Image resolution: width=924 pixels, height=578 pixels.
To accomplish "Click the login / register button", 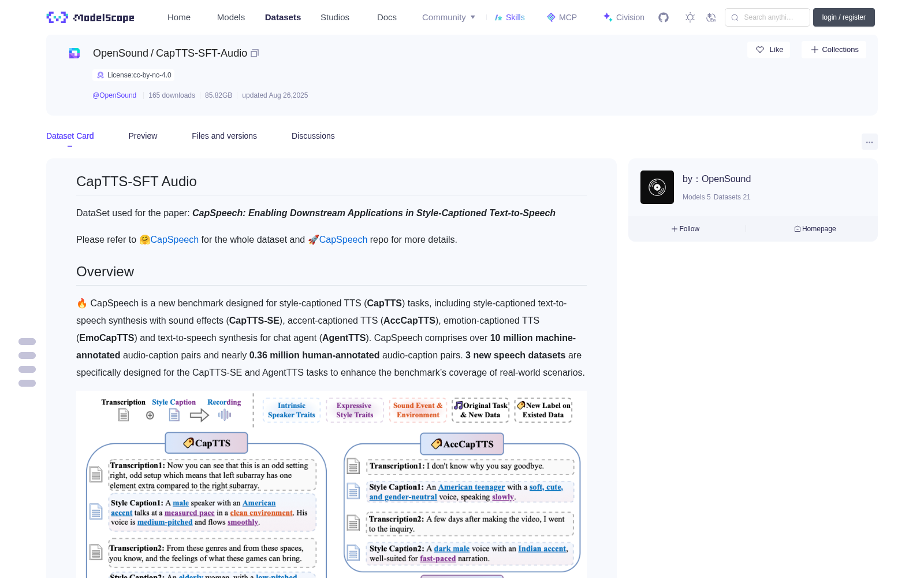I will 844,17.
